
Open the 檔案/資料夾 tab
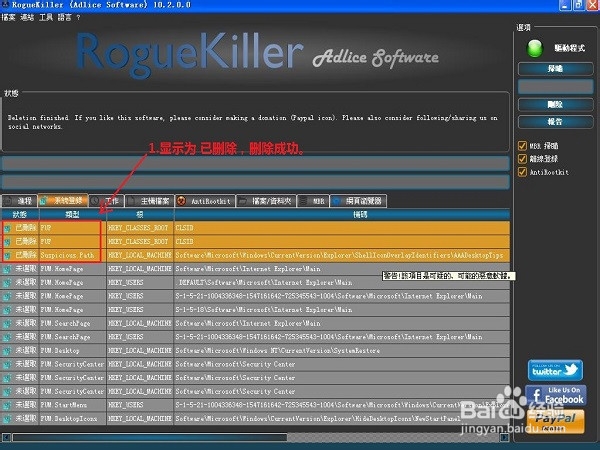pyautogui.click(x=266, y=201)
